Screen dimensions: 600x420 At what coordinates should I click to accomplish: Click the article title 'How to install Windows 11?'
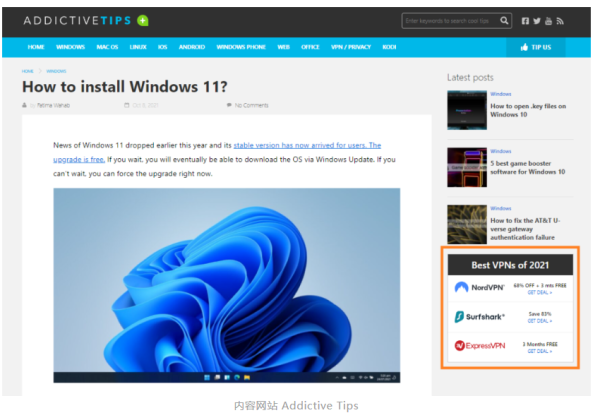click(125, 87)
